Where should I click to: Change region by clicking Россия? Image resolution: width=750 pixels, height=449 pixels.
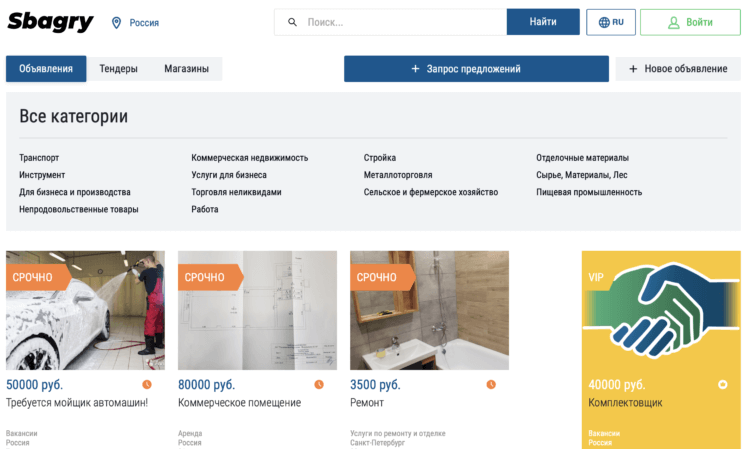pos(144,22)
